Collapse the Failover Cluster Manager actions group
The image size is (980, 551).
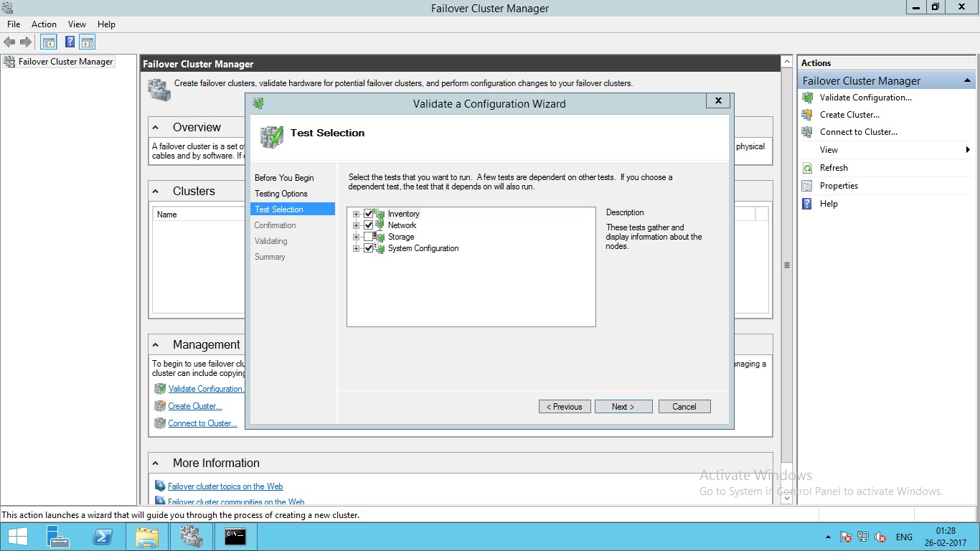(x=967, y=80)
